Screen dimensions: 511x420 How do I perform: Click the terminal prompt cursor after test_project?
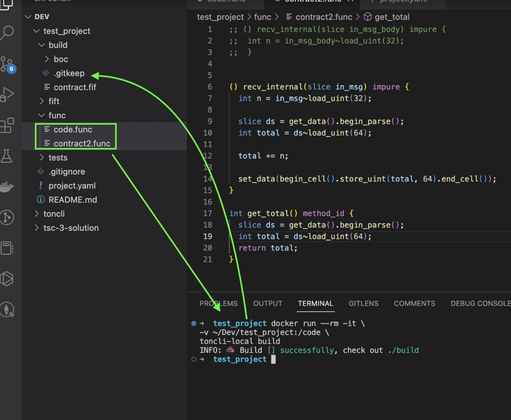pyautogui.click(x=273, y=359)
